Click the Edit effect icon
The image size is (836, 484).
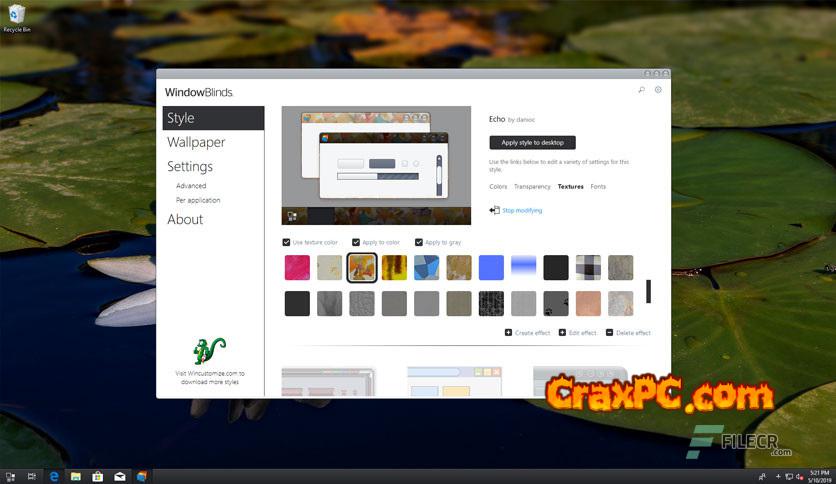[562, 333]
